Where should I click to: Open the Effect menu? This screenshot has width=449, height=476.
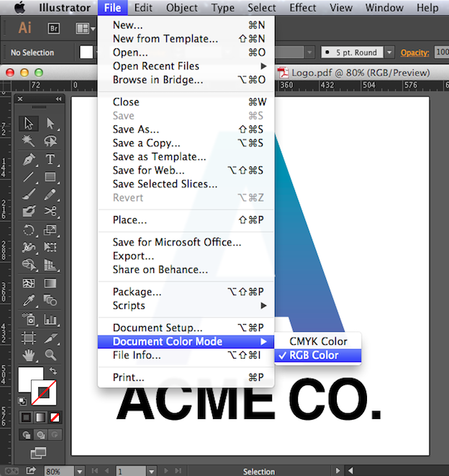coord(302,8)
